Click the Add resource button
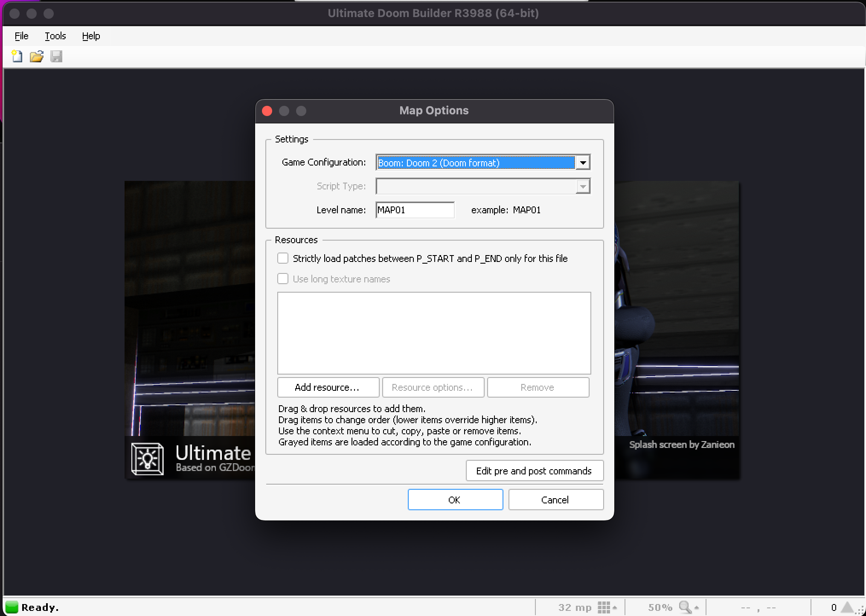This screenshot has width=866, height=616. coord(328,387)
